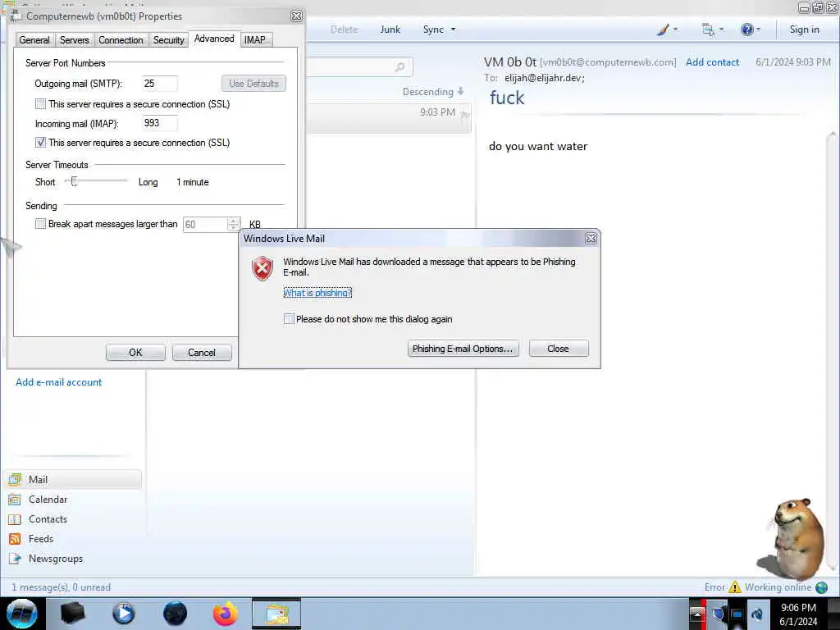Click the Outgoing mail SMTP port field
Screen dimensions: 840x630
coord(160,84)
